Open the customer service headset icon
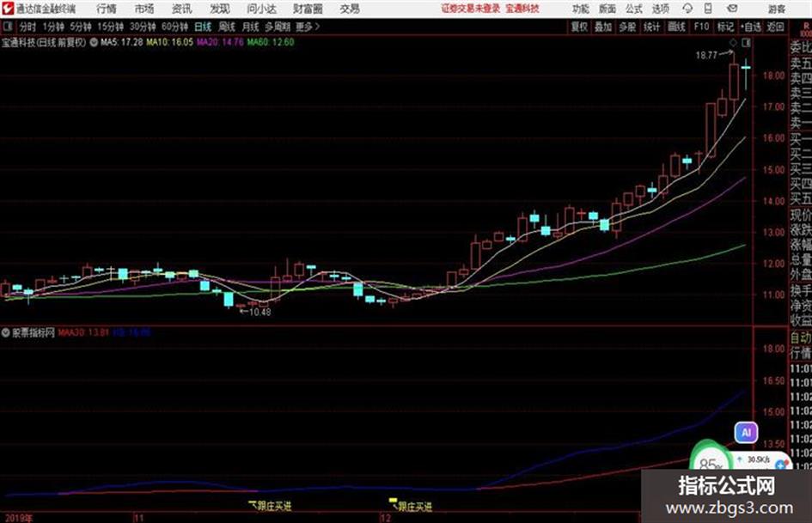This screenshot has width=812, height=523. click(x=687, y=9)
